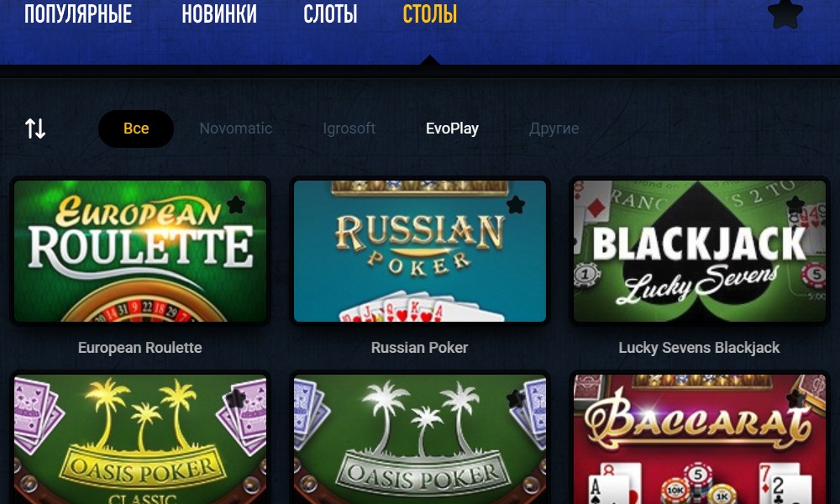Open favorites with the top star icon
The width and height of the screenshot is (840, 504).
pos(785,13)
